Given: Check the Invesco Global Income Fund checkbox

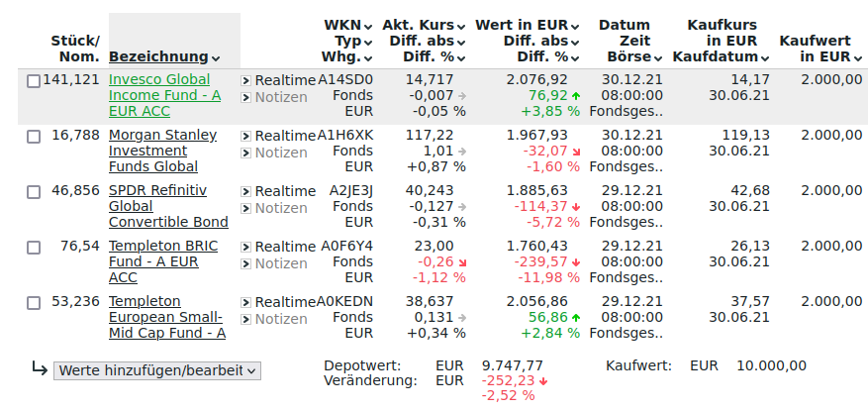Looking at the screenshot, I should click(x=34, y=81).
